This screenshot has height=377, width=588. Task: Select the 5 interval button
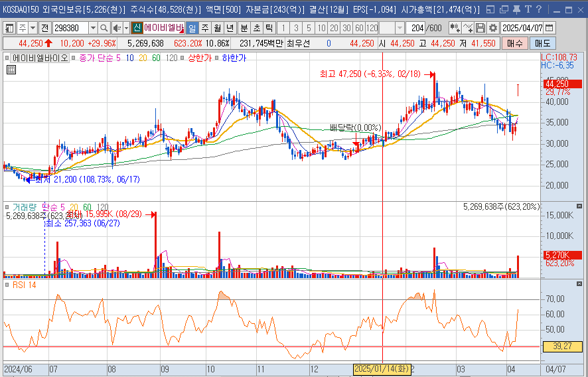tap(309, 28)
